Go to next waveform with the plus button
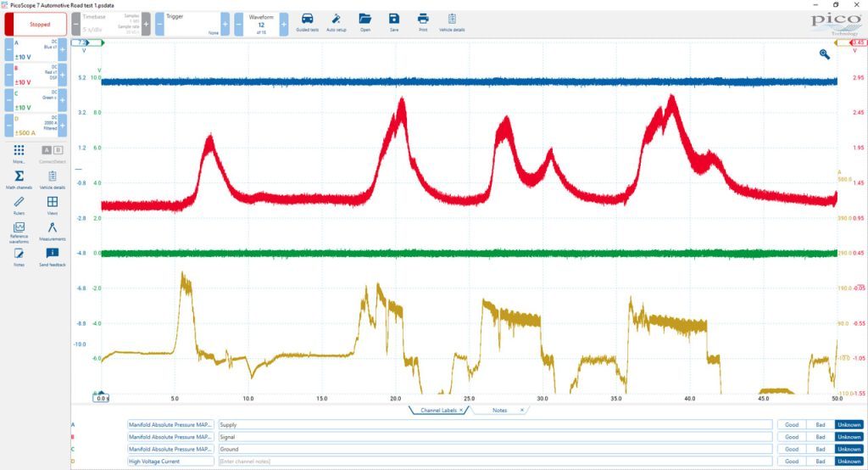The width and height of the screenshot is (868, 470). pos(283,25)
